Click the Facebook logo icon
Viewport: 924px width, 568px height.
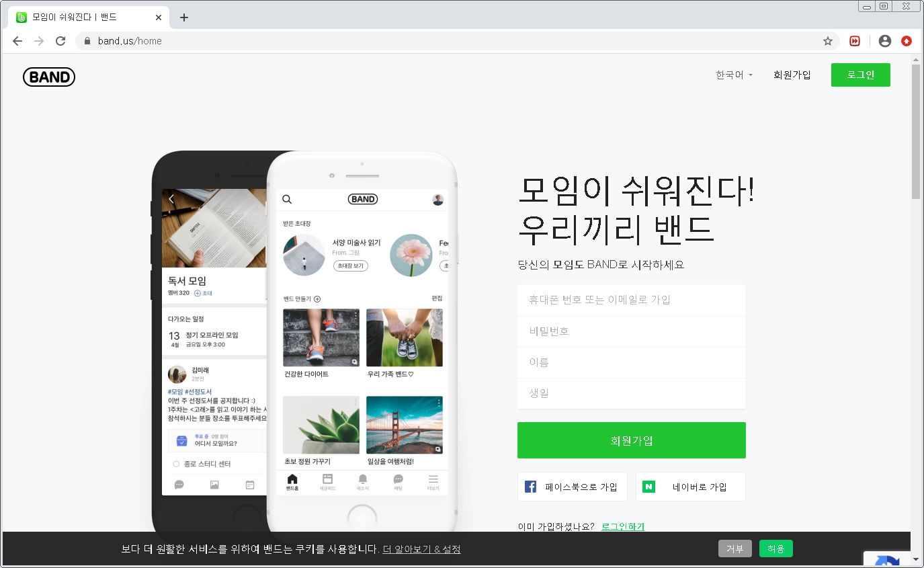[530, 487]
